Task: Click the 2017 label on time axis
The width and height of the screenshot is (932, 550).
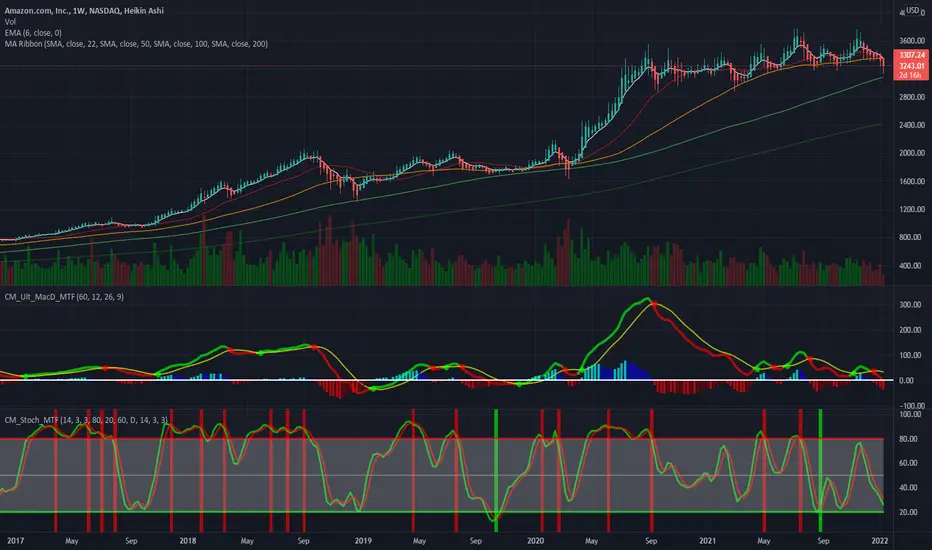Action: pyautogui.click(x=15, y=540)
